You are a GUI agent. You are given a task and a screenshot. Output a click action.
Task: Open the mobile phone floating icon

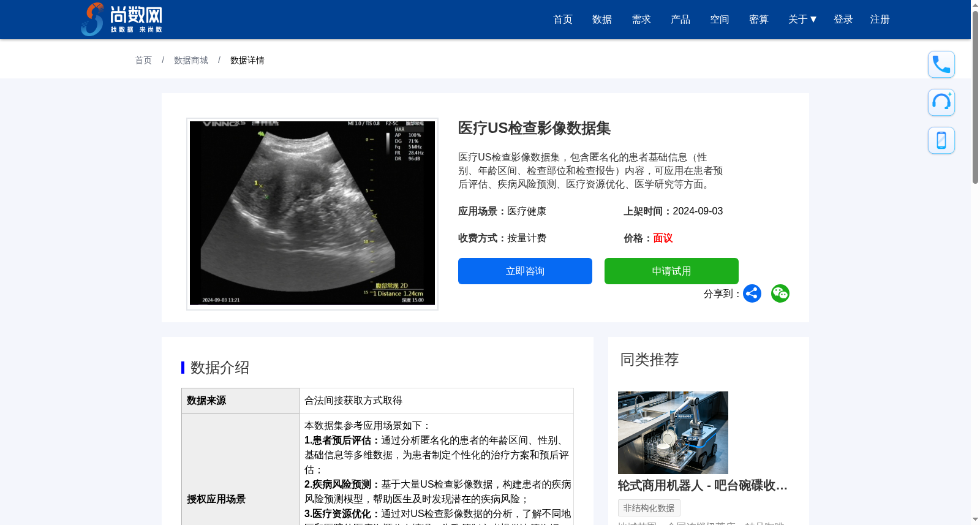941,140
